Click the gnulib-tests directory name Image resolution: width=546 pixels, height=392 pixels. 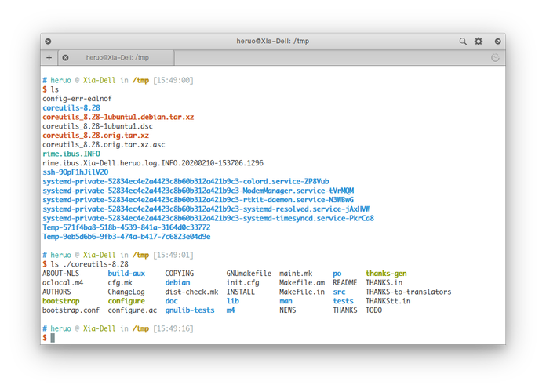coord(189,310)
